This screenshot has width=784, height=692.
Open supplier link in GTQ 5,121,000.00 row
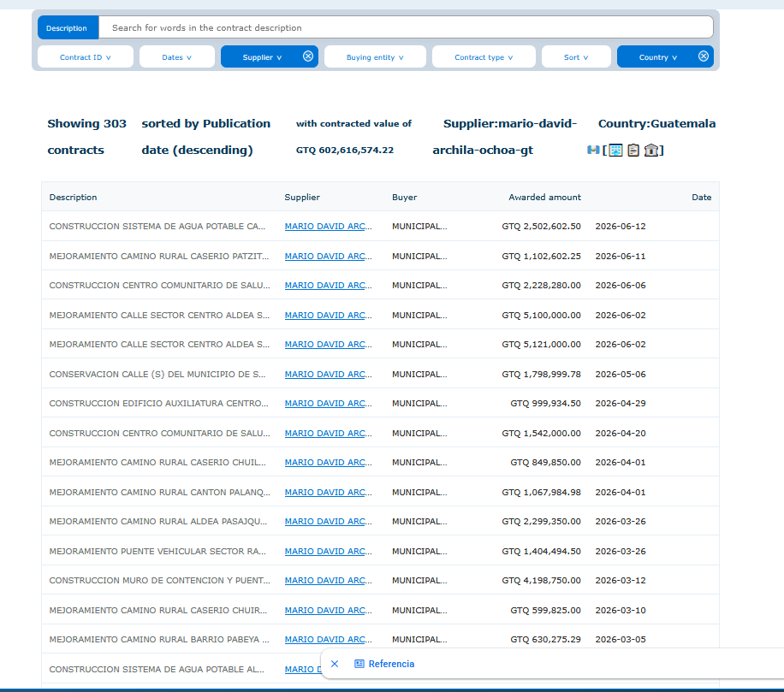pyautogui.click(x=328, y=344)
